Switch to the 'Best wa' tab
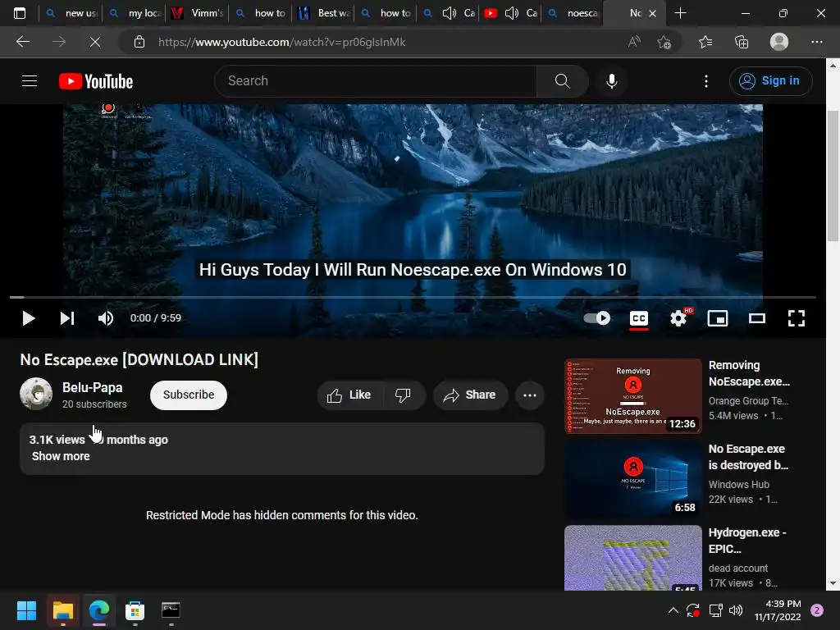Viewport: 840px width, 630px height. click(x=323, y=13)
